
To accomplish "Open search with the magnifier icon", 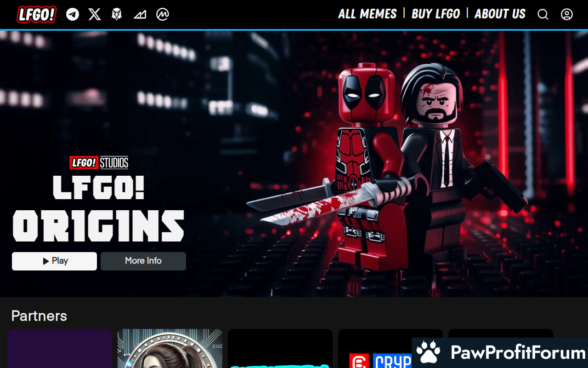I will (x=543, y=15).
